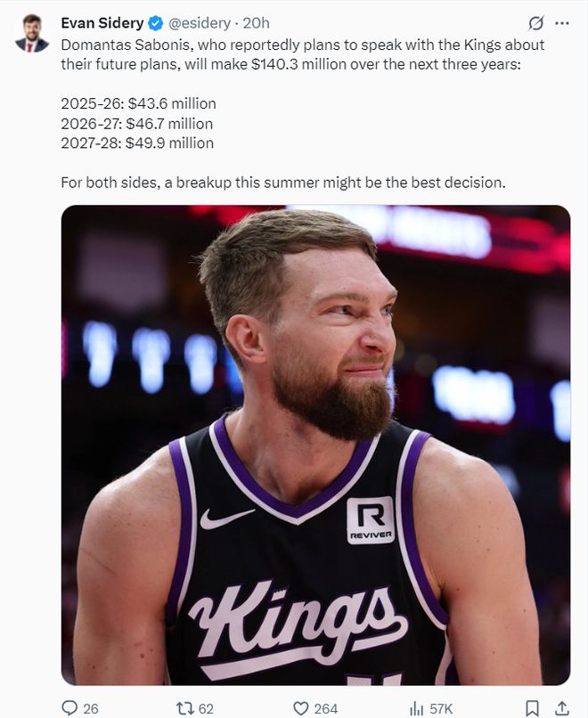Bookmark this post
Viewport: 588px width, 718px height.
pyautogui.click(x=532, y=708)
